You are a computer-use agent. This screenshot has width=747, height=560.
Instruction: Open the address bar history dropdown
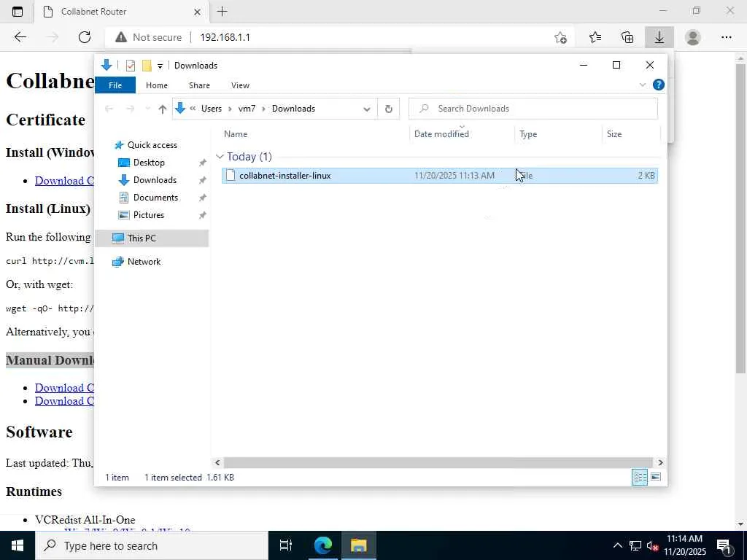click(367, 109)
